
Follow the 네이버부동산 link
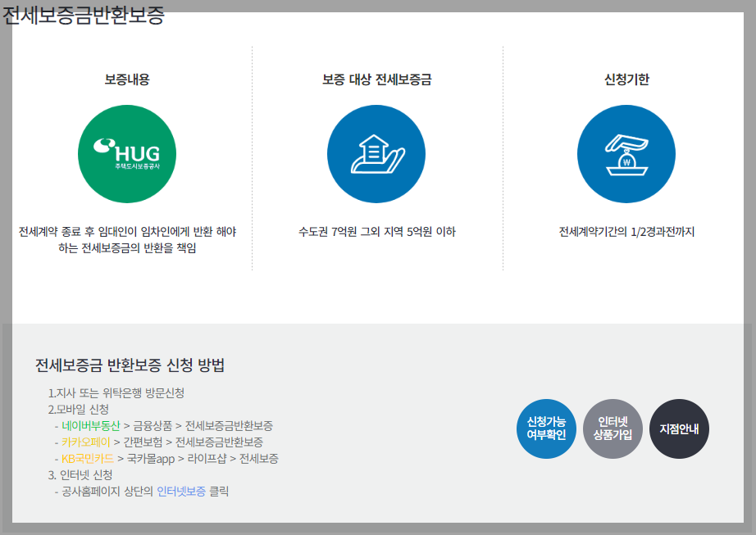[x=91, y=426]
